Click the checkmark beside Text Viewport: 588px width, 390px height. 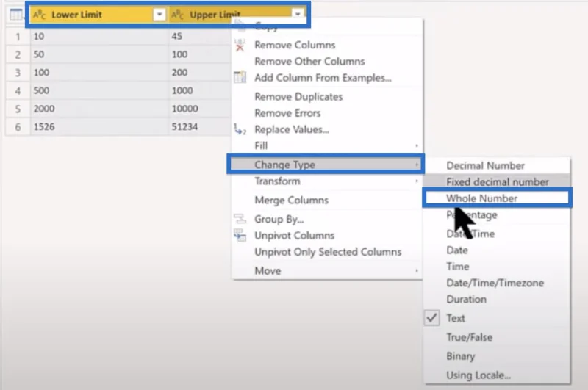(x=432, y=318)
